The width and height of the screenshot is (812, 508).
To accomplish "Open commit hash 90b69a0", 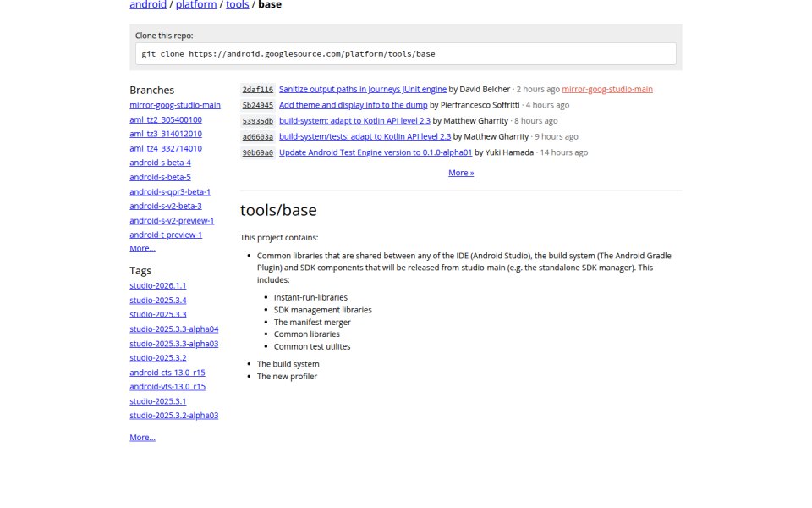I will 257,152.
